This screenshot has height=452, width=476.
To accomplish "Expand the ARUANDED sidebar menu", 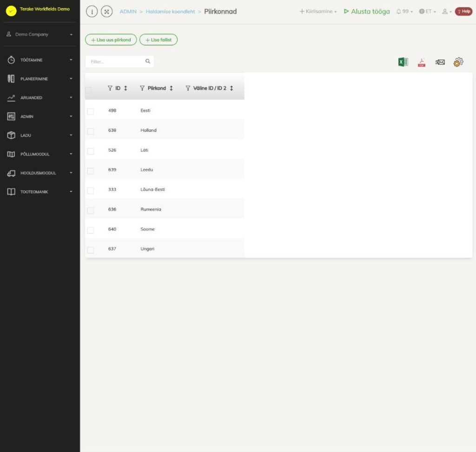I will point(40,98).
